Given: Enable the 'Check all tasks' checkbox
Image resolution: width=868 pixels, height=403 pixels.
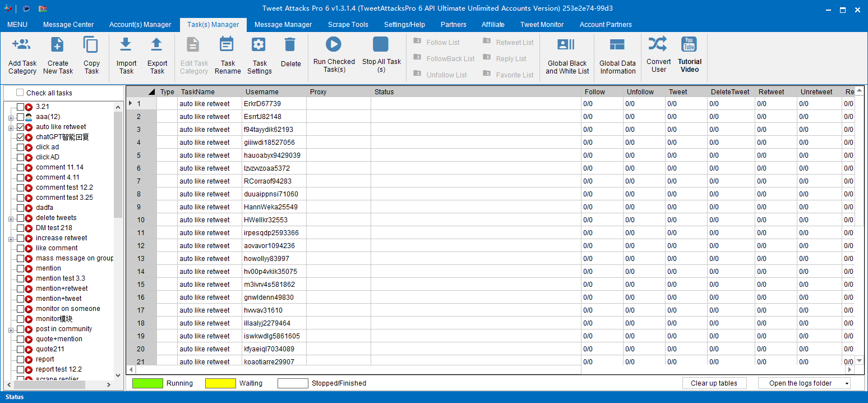Looking at the screenshot, I should (x=20, y=93).
